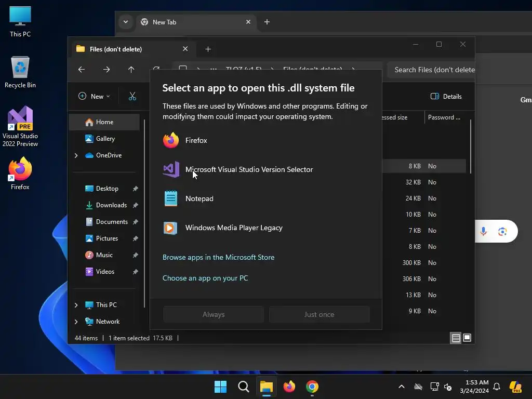
Task: Open the taskbar clock and date
Action: [x=474, y=387]
